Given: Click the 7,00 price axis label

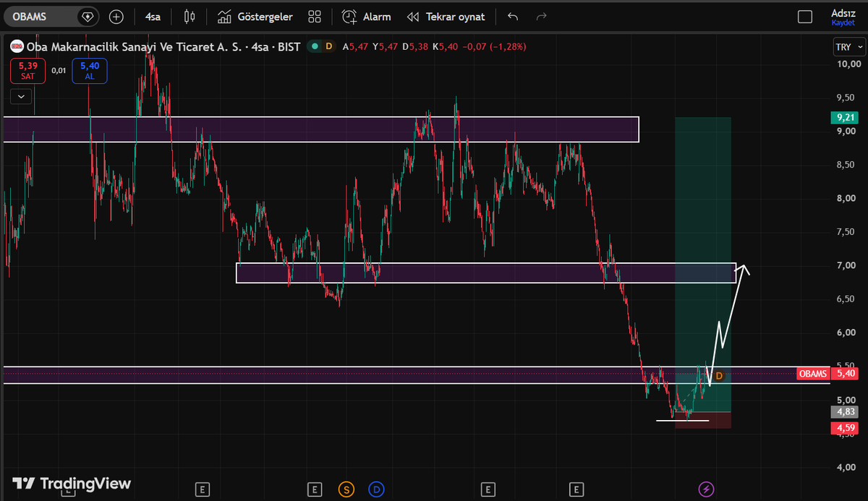Looking at the screenshot, I should tap(847, 265).
